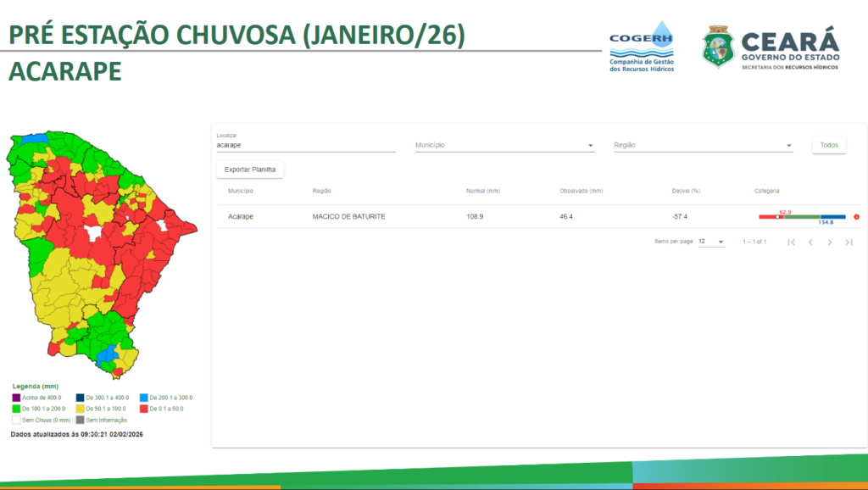The height and width of the screenshot is (490, 868).
Task: Sort by the Observado (mm) column header
Action: 581,191
